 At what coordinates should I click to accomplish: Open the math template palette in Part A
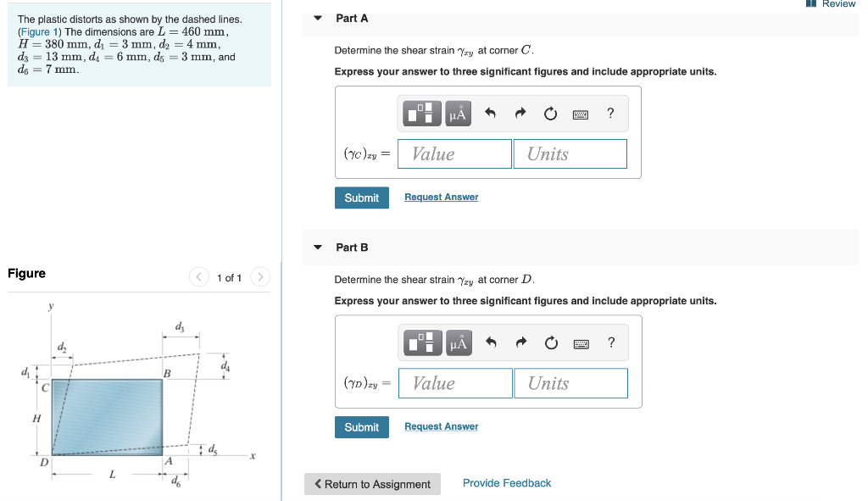[x=421, y=113]
